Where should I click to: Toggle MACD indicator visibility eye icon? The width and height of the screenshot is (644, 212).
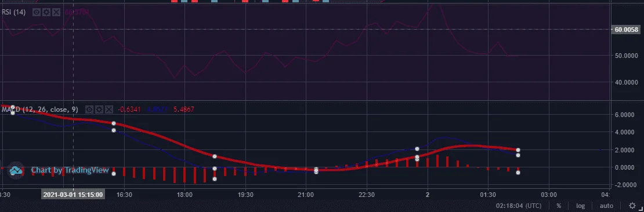click(x=89, y=109)
